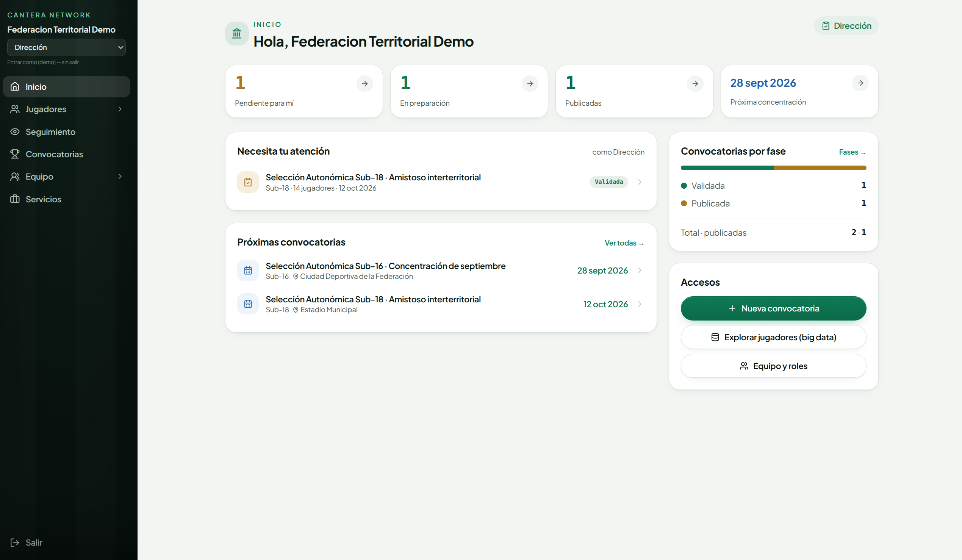Open arrow on Próxima concentración card
Viewport: 962px width, 560px height.
pyautogui.click(x=860, y=83)
